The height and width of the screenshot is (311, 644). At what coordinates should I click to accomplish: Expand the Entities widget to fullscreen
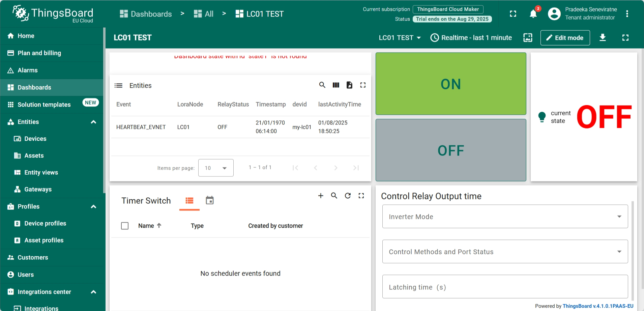point(363,85)
